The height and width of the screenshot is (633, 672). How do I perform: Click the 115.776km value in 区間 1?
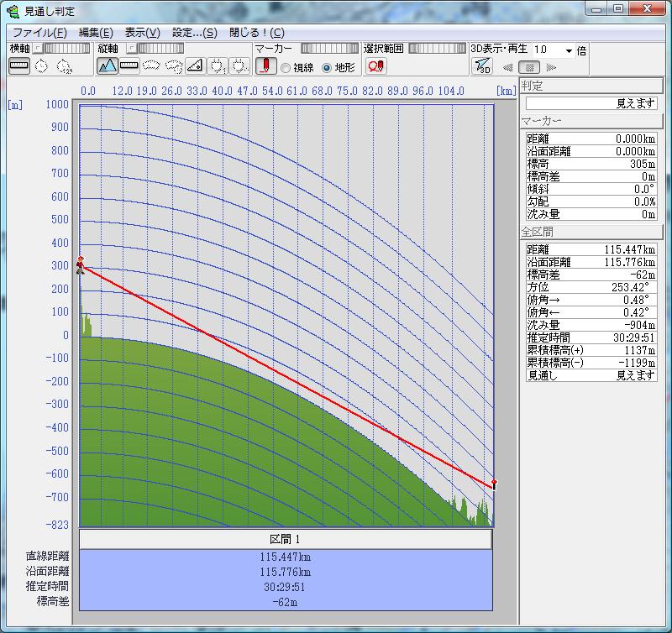click(286, 572)
